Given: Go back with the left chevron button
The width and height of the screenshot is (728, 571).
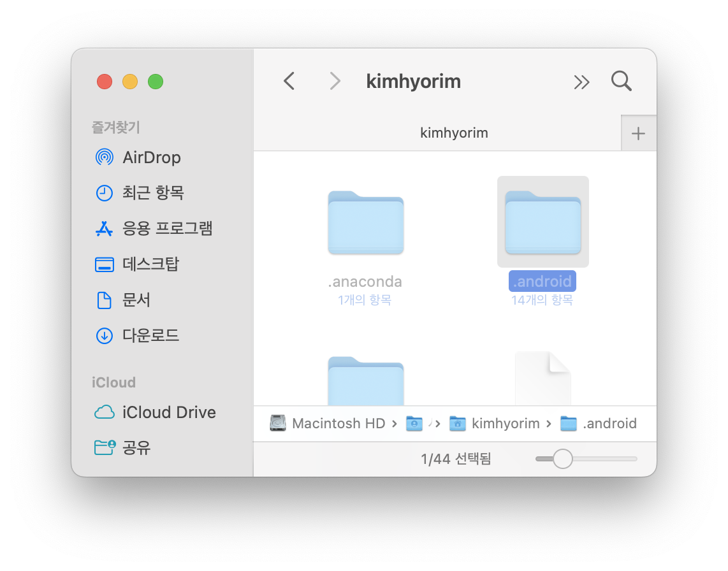Looking at the screenshot, I should coord(289,81).
